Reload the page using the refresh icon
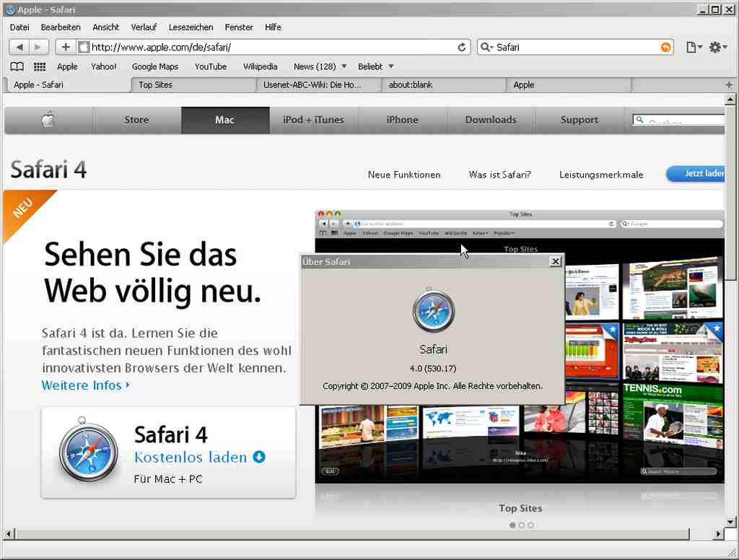 [462, 47]
